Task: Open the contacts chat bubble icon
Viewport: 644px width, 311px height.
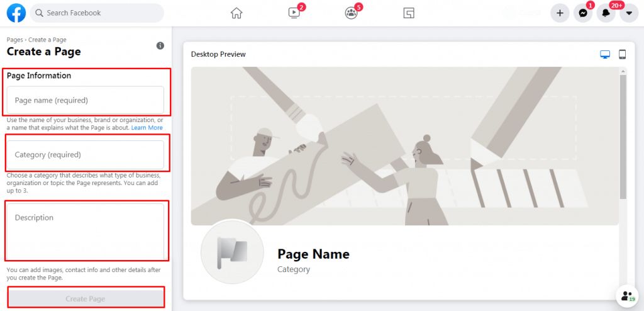Action: click(627, 296)
